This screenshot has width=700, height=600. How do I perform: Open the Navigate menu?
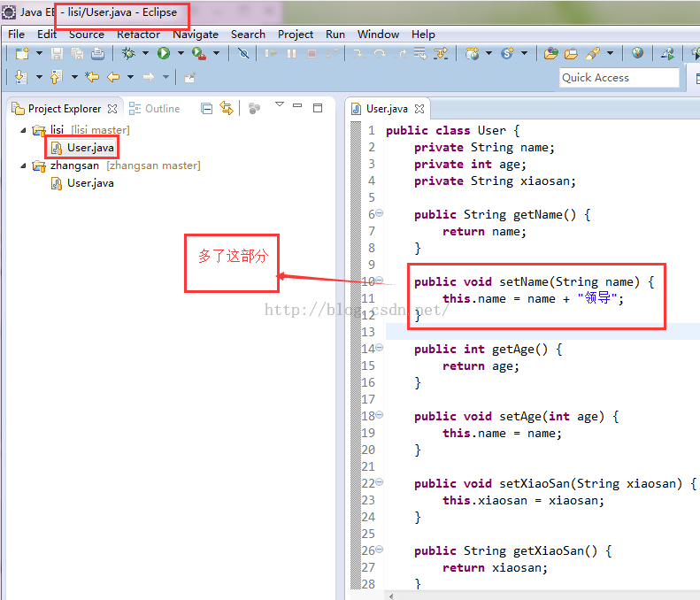[196, 35]
